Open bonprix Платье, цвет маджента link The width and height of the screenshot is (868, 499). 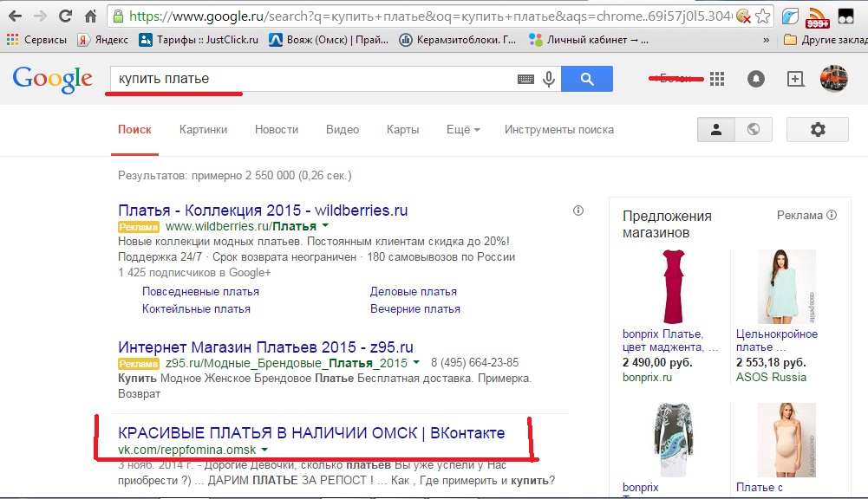pos(670,340)
